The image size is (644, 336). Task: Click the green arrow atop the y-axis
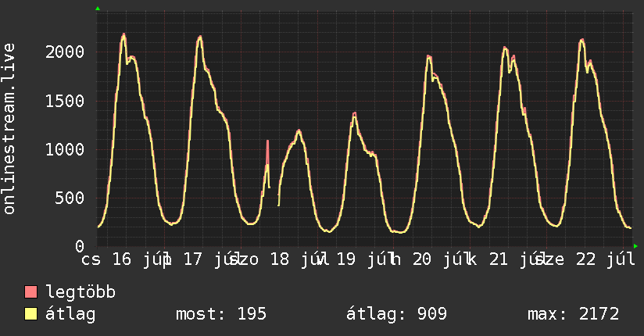pyautogui.click(x=98, y=9)
